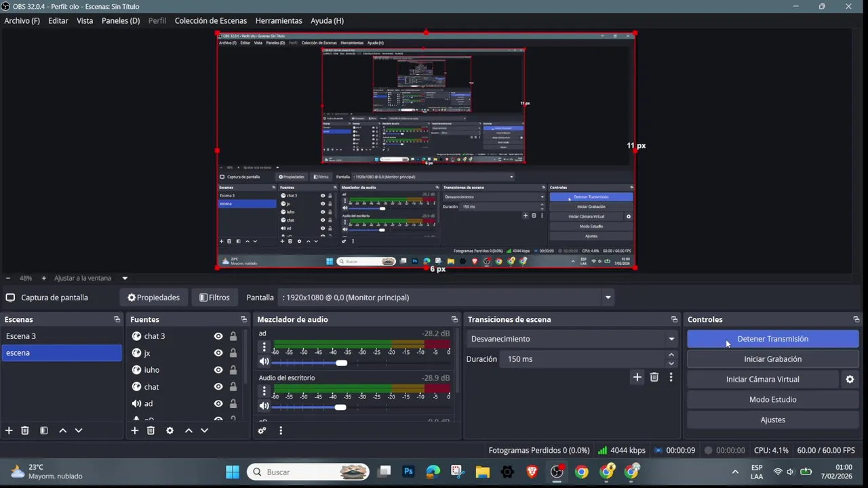Open the Vista menu
Screen dimensions: 868x488
85,21
